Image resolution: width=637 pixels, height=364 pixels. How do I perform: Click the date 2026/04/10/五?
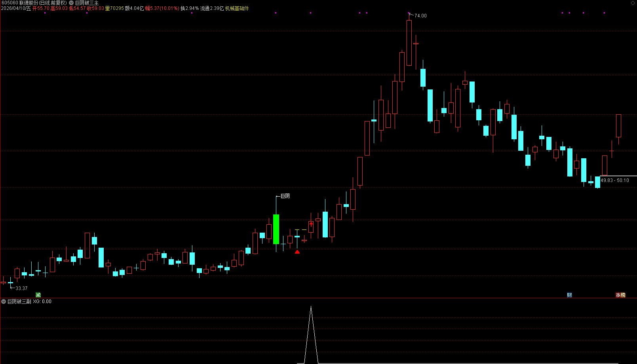16,8
